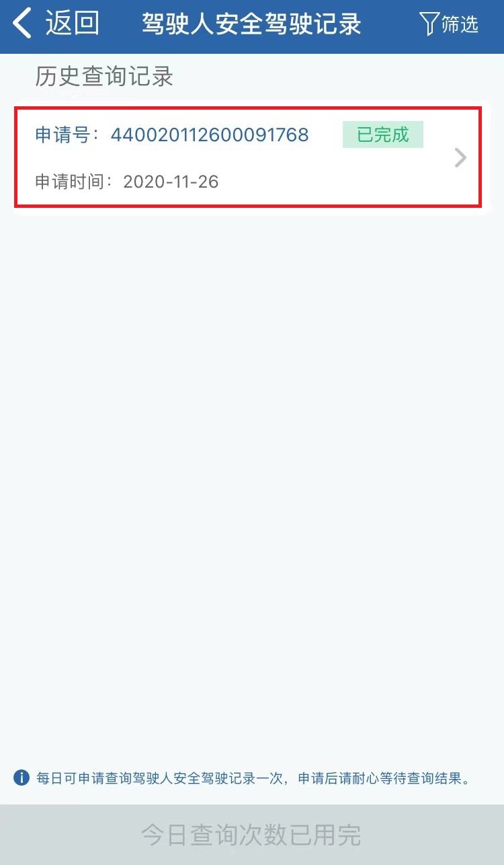Click the blue info circle icon

coord(22,778)
